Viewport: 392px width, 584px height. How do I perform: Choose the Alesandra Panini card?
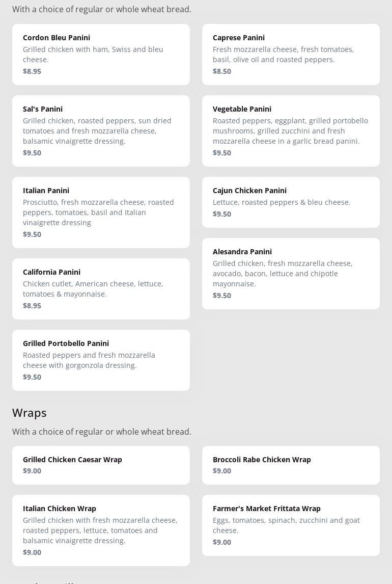pos(291,273)
